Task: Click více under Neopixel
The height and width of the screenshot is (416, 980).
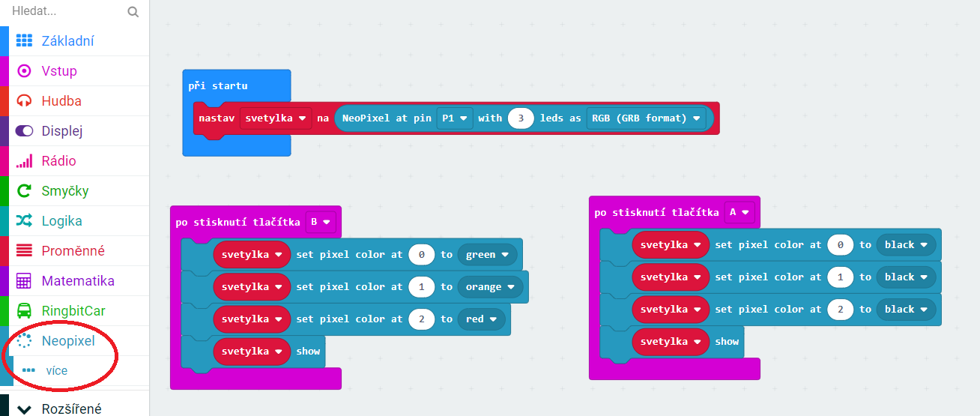Action: point(56,370)
